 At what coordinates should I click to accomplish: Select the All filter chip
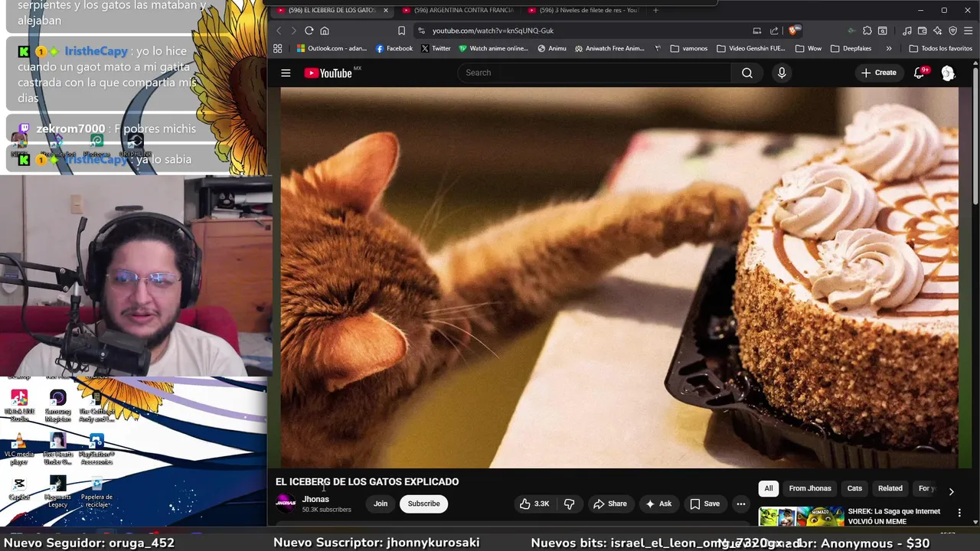pos(769,488)
